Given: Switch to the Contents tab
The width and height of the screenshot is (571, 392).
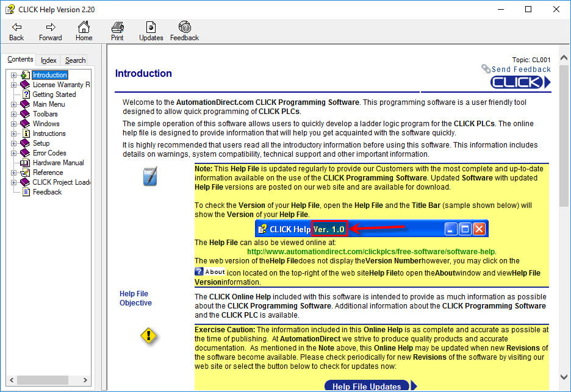Looking at the screenshot, I should (x=20, y=59).
